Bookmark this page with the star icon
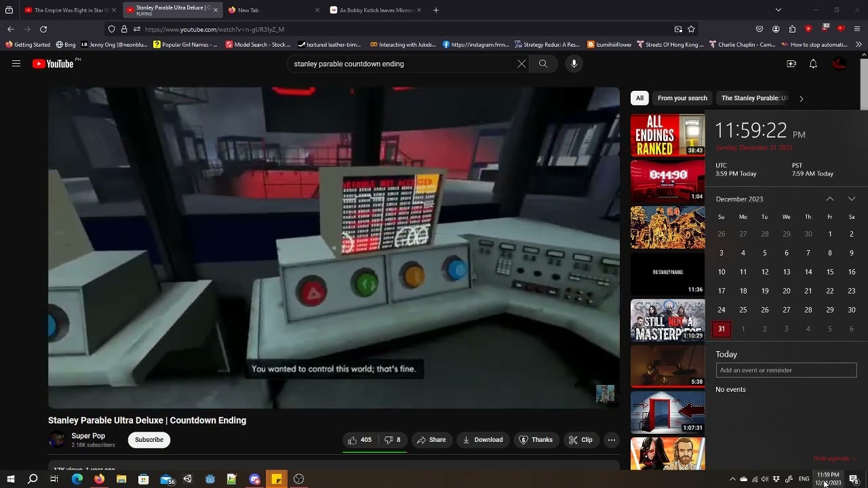Image resolution: width=868 pixels, height=488 pixels. tap(691, 29)
